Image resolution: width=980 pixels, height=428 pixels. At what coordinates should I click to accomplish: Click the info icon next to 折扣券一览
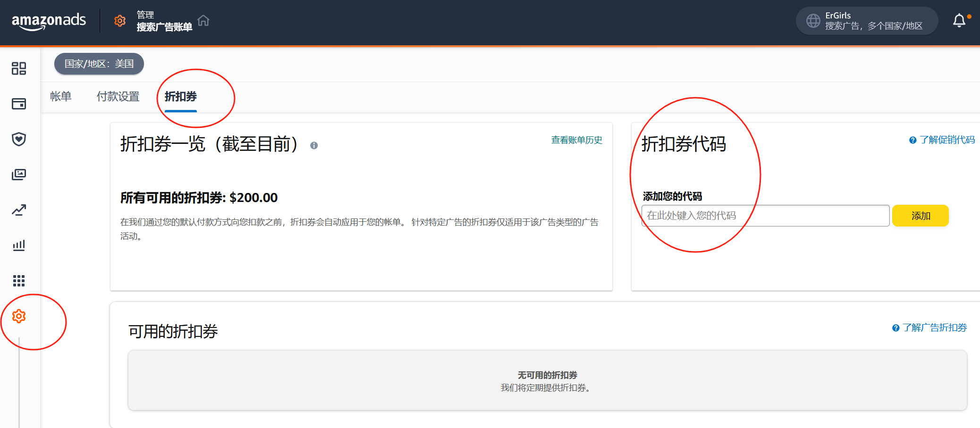pos(314,145)
